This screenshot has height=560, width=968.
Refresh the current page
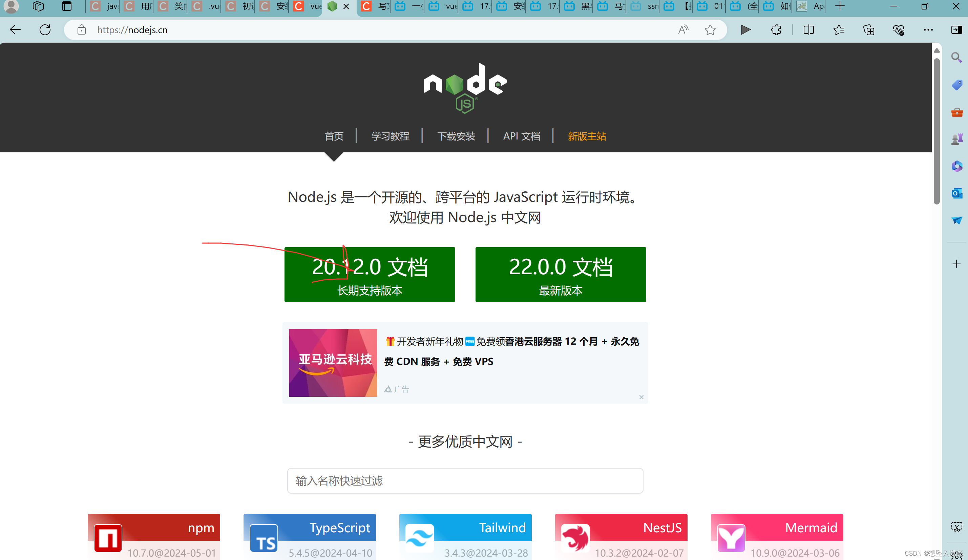coord(45,29)
